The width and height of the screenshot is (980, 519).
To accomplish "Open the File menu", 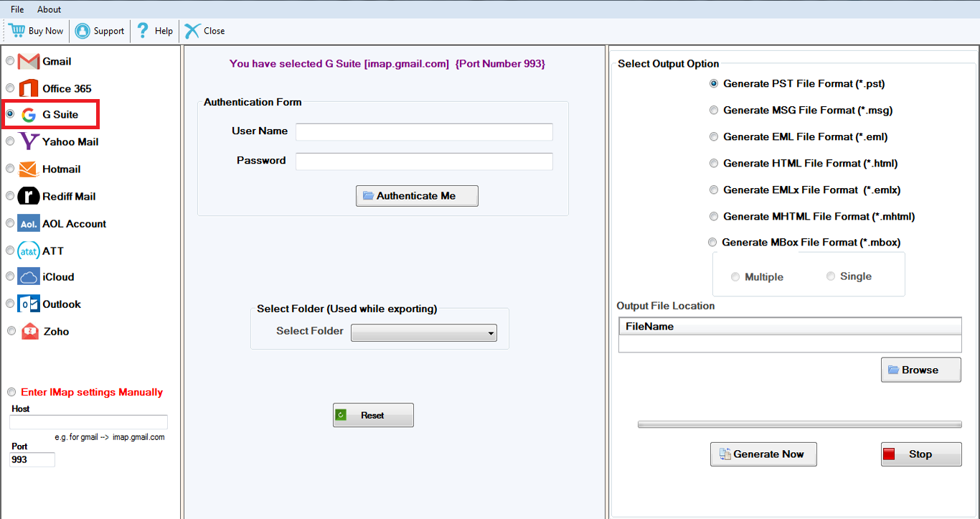I will coord(17,9).
